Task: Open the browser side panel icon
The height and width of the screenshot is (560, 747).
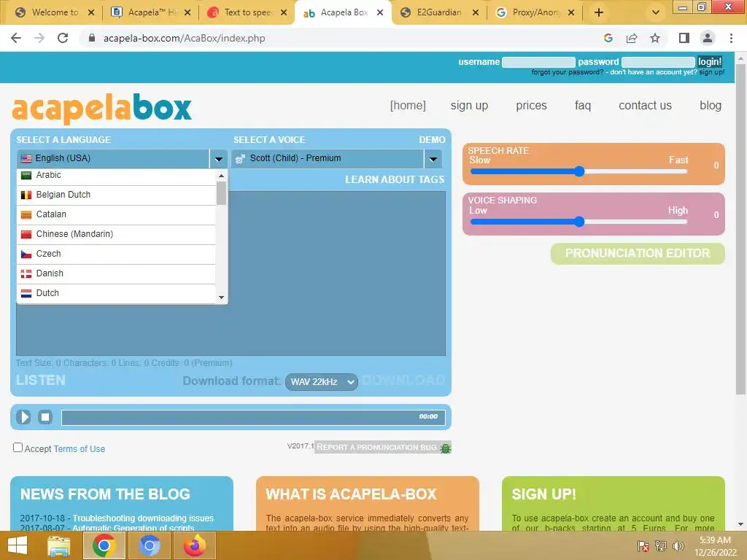Action: point(684,38)
